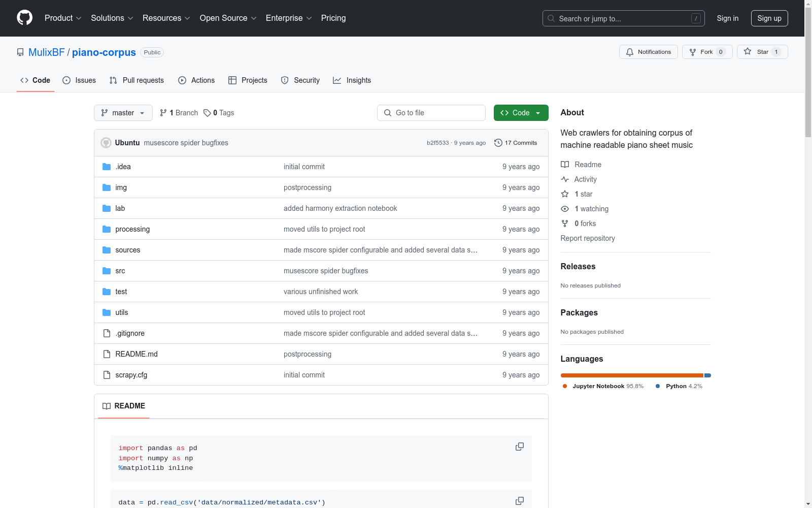The height and width of the screenshot is (508, 812).
Task: Switch to the Security tab
Action: point(300,80)
